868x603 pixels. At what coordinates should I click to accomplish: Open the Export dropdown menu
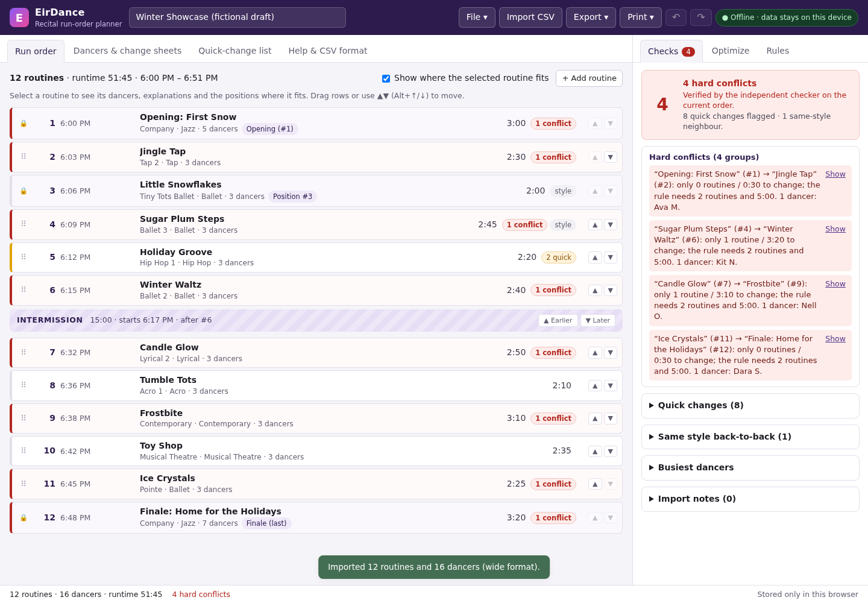coord(591,17)
